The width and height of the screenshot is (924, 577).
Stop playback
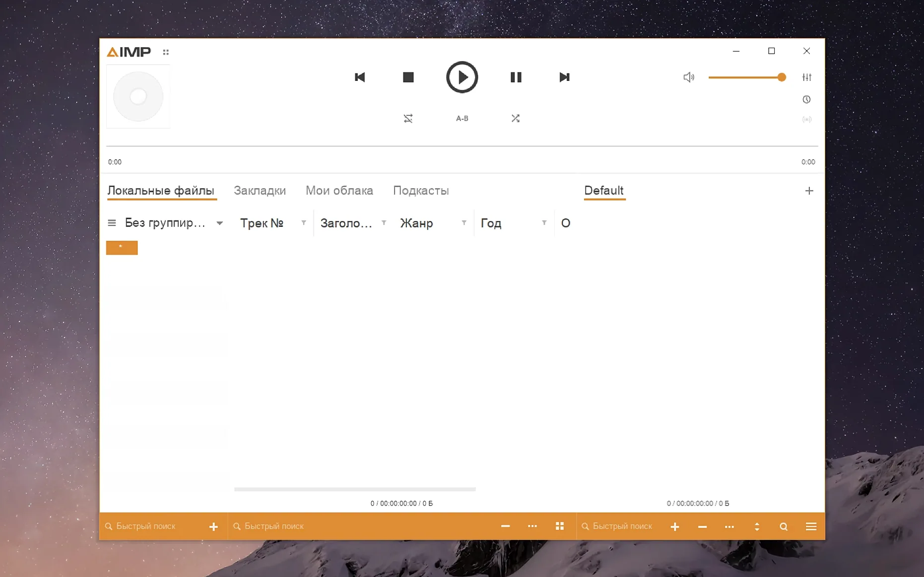pos(408,77)
